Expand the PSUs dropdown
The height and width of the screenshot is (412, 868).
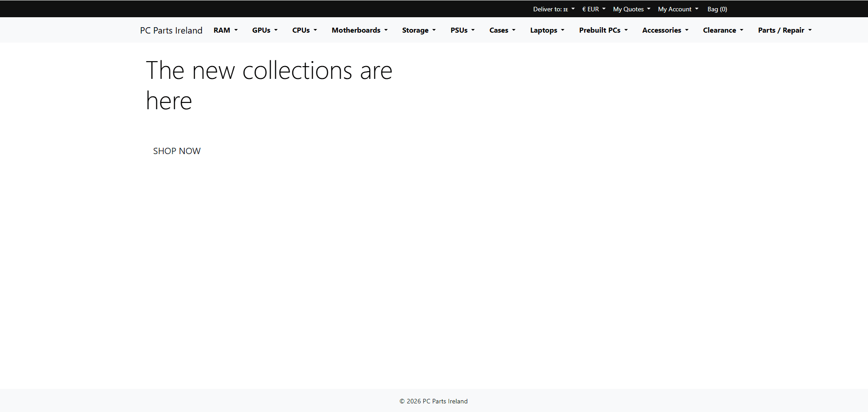pyautogui.click(x=462, y=30)
